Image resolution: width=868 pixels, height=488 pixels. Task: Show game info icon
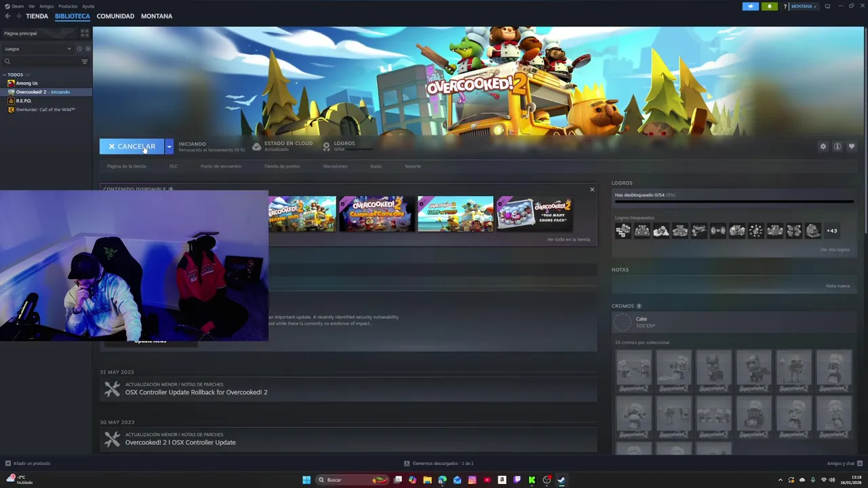pyautogui.click(x=837, y=146)
